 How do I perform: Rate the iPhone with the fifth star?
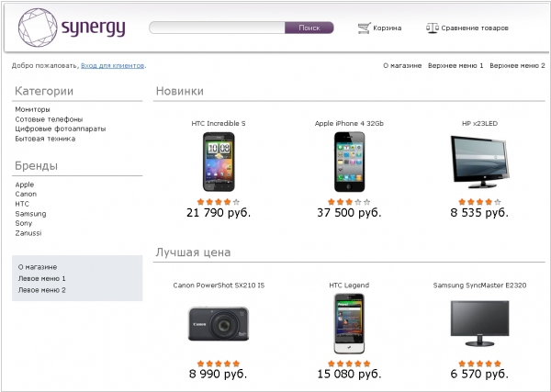[x=366, y=202]
